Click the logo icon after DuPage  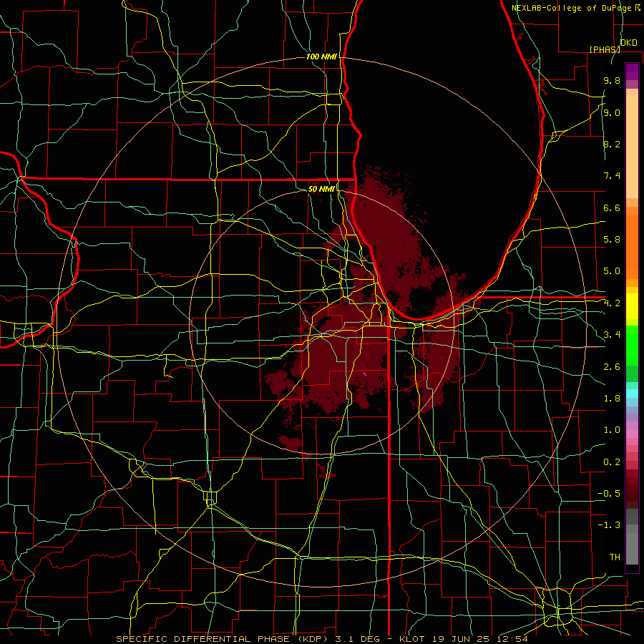[x=638, y=7]
